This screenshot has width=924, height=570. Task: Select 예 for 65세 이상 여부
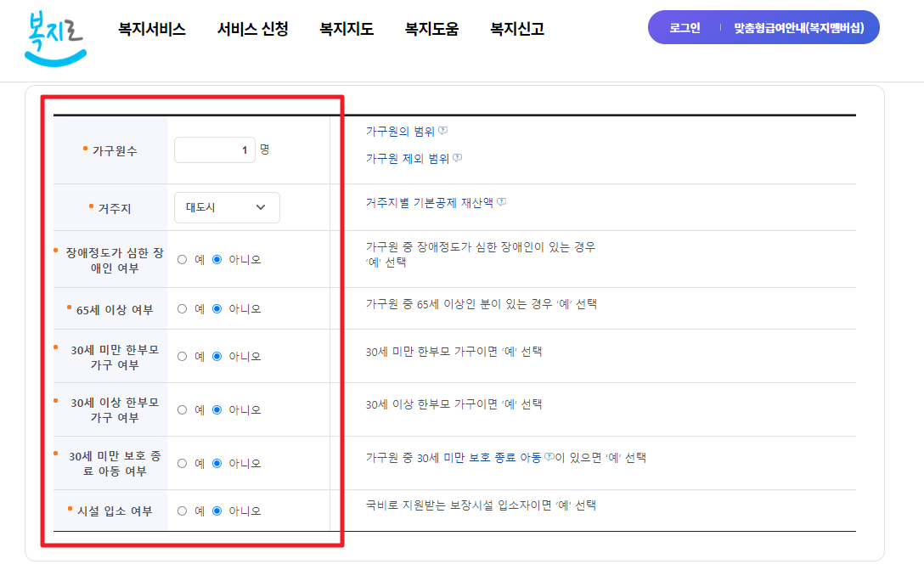click(x=182, y=309)
